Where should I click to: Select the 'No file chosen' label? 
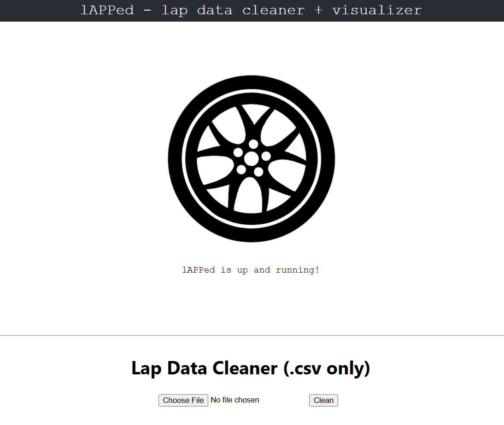(234, 400)
